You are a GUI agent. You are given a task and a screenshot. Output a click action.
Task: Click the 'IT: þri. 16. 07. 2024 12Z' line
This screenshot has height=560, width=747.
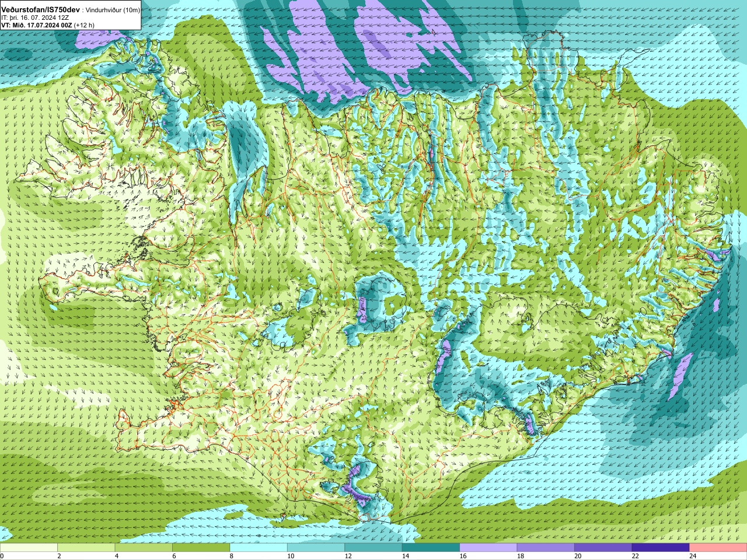(x=35, y=18)
